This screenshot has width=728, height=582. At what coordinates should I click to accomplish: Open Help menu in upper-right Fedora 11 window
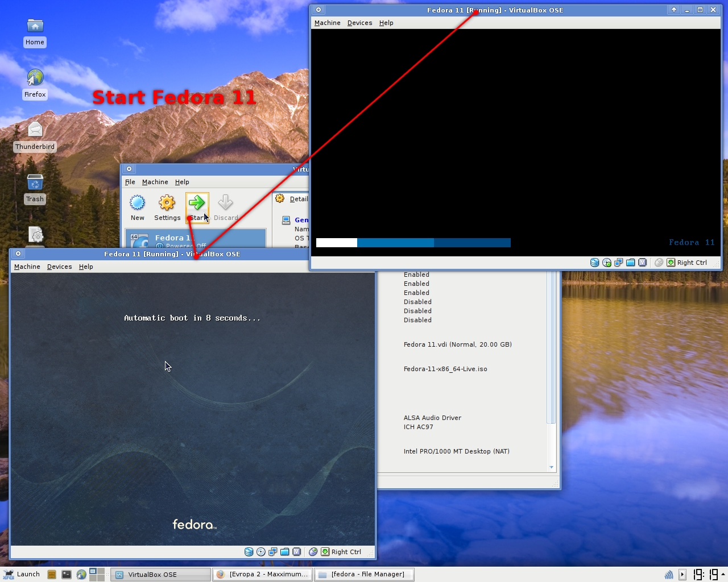pyautogui.click(x=386, y=23)
